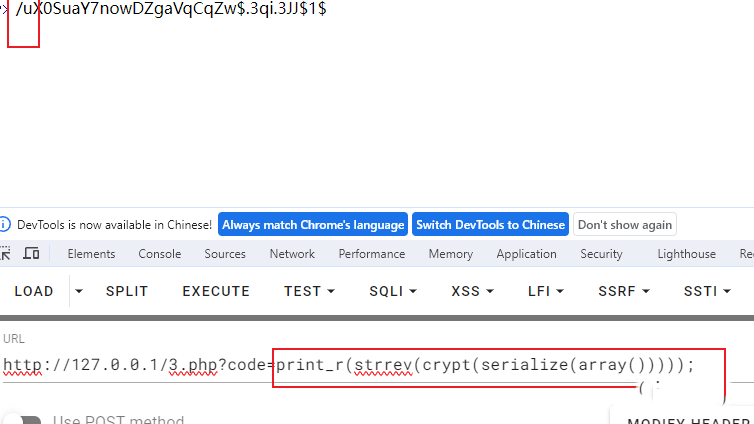Click Always match Chrome's language

[313, 224]
